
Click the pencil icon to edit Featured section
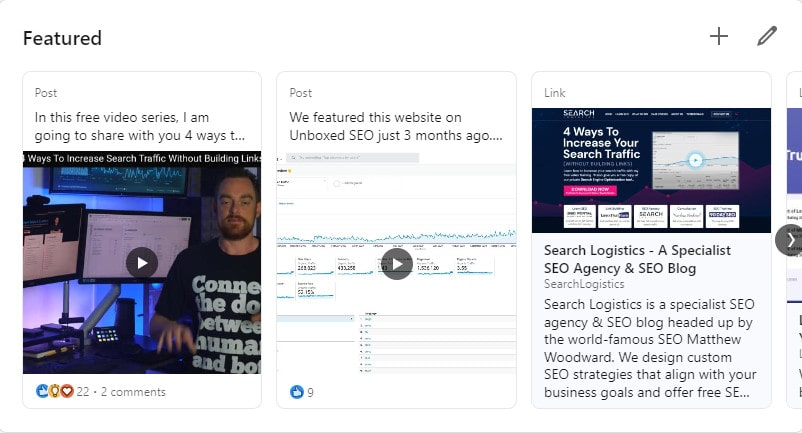point(767,37)
